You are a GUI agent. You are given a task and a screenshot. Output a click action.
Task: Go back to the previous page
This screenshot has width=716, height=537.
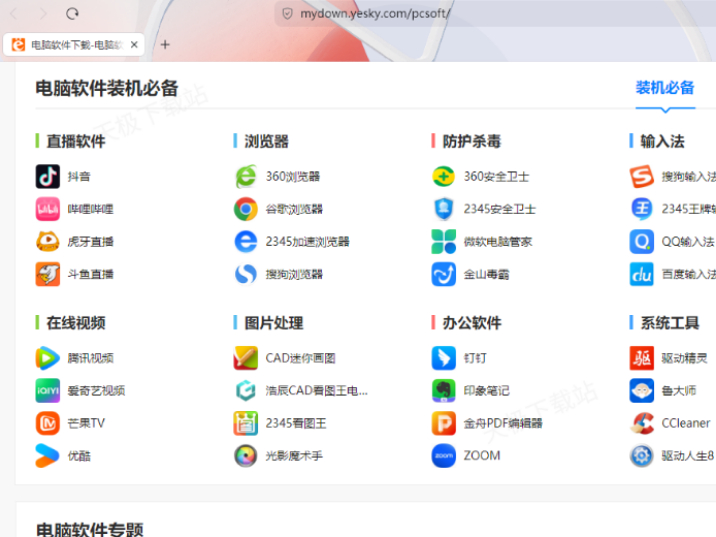[x=14, y=14]
